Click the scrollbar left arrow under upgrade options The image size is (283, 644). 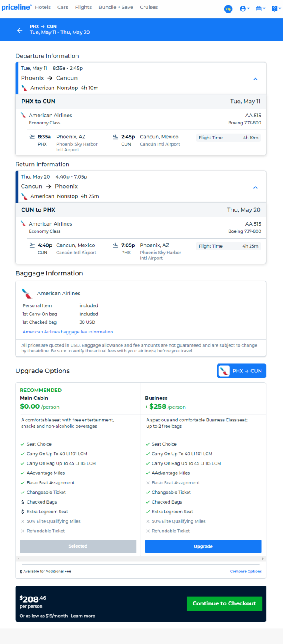coord(18,559)
